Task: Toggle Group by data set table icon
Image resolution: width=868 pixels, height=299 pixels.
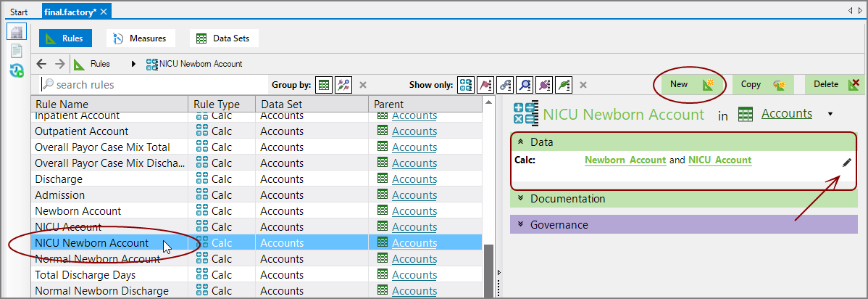Action: (x=325, y=85)
